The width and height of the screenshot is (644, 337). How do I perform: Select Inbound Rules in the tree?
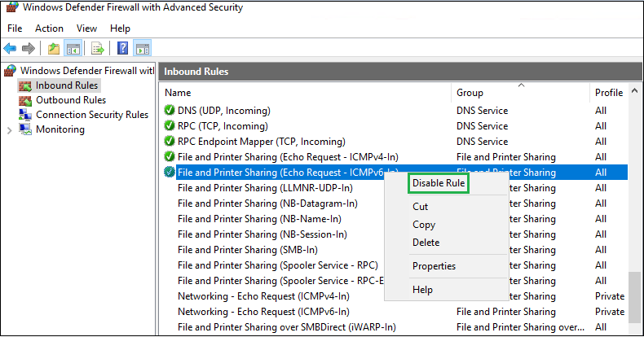tap(66, 85)
